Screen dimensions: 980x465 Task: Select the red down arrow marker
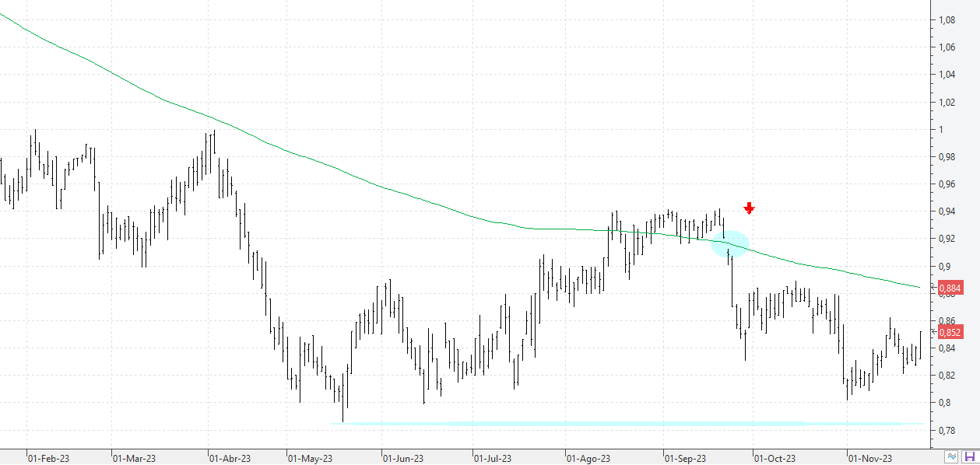click(749, 208)
